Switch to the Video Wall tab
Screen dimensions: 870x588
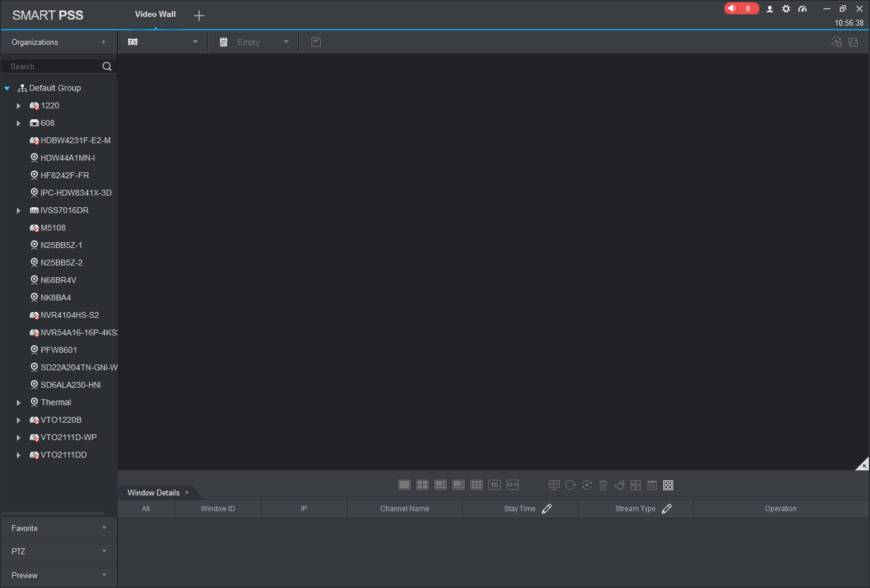coord(155,15)
